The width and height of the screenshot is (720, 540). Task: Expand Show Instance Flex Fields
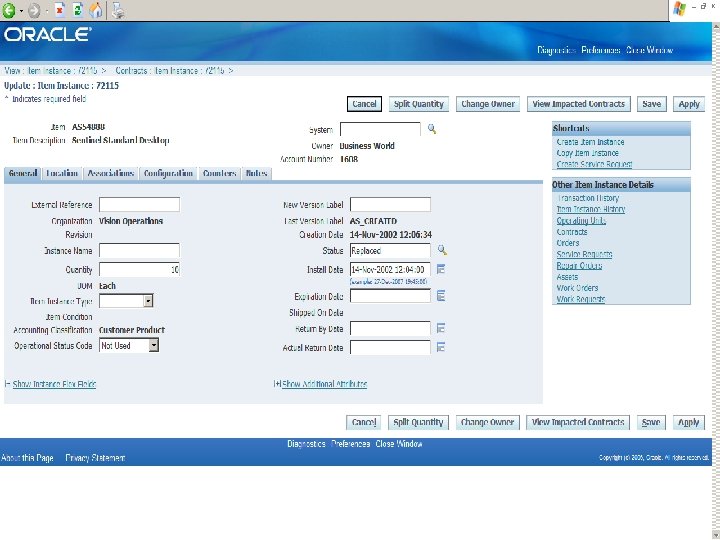pyautogui.click(x=54, y=384)
